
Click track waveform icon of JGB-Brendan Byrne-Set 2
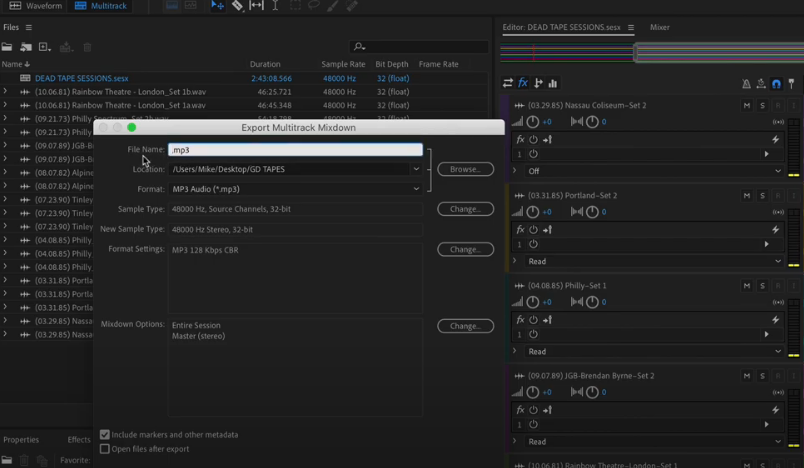(x=519, y=376)
